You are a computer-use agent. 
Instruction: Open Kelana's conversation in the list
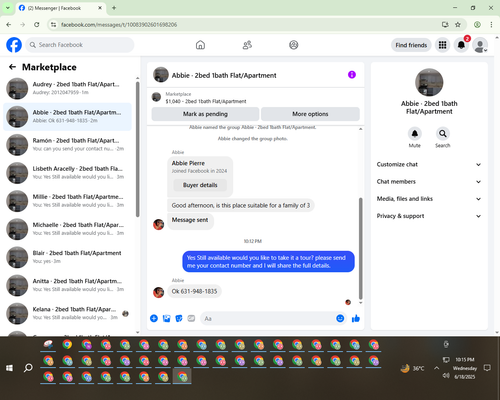click(68, 314)
